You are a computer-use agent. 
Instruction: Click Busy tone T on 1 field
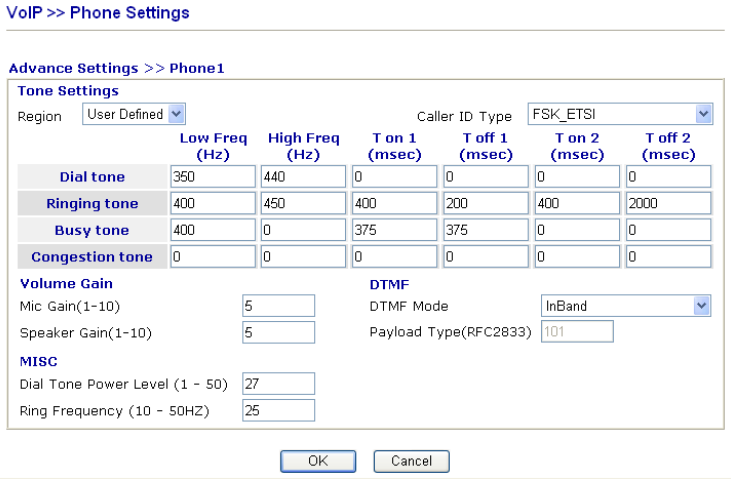click(x=394, y=230)
